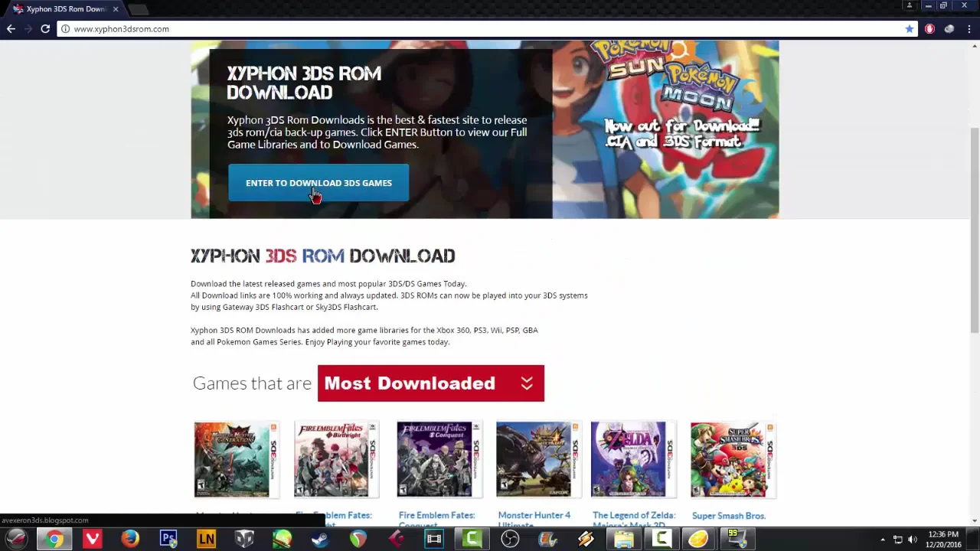Reload the page with the refresh icon
This screenshot has width=980, height=551.
[x=45, y=29]
